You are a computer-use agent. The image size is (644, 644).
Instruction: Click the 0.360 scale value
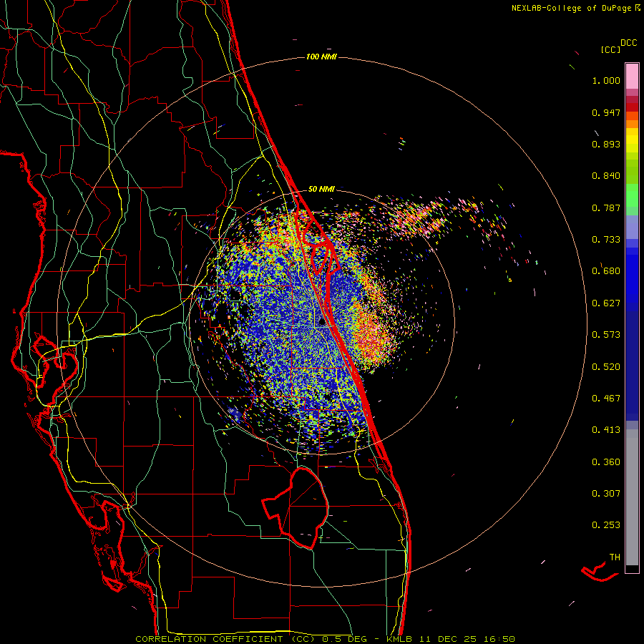click(x=606, y=462)
